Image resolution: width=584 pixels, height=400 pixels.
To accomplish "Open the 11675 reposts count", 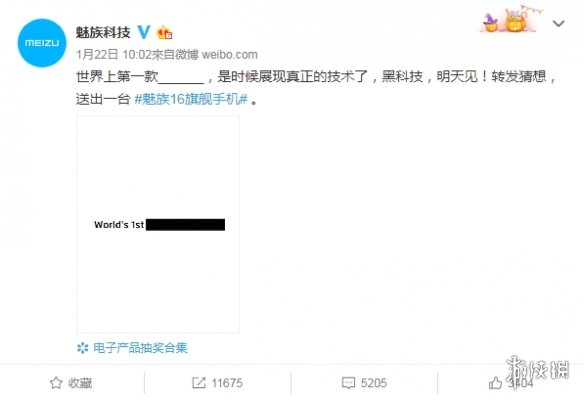I will (x=227, y=383).
